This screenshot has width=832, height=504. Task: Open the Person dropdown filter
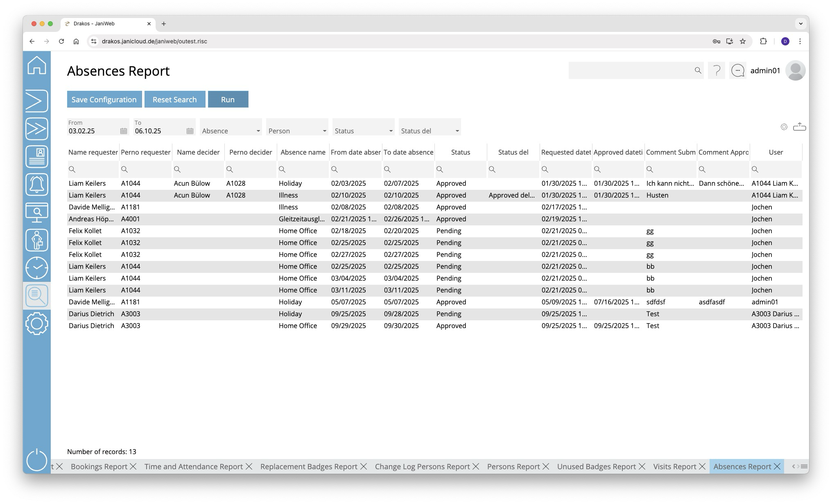(x=297, y=131)
